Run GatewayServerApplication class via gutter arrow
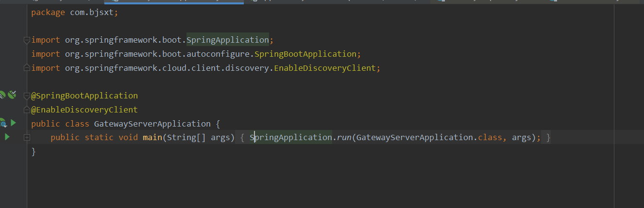The height and width of the screenshot is (208, 644). (14, 123)
